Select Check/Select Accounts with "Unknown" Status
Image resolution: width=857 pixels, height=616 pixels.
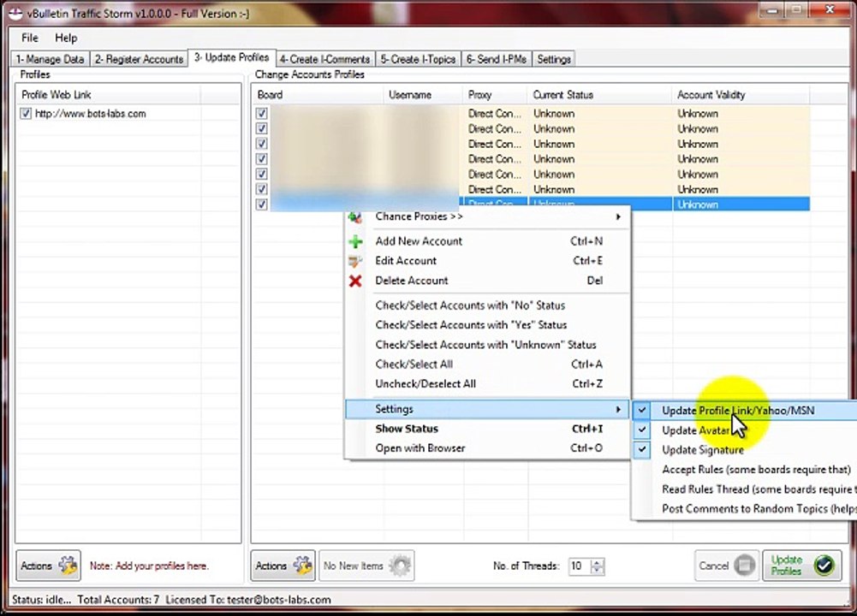[487, 345]
